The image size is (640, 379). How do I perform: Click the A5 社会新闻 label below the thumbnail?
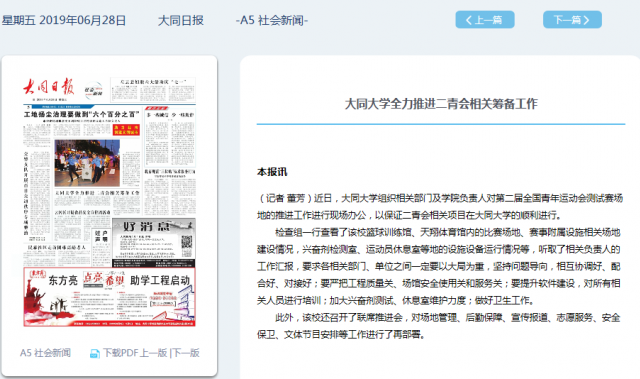click(45, 353)
